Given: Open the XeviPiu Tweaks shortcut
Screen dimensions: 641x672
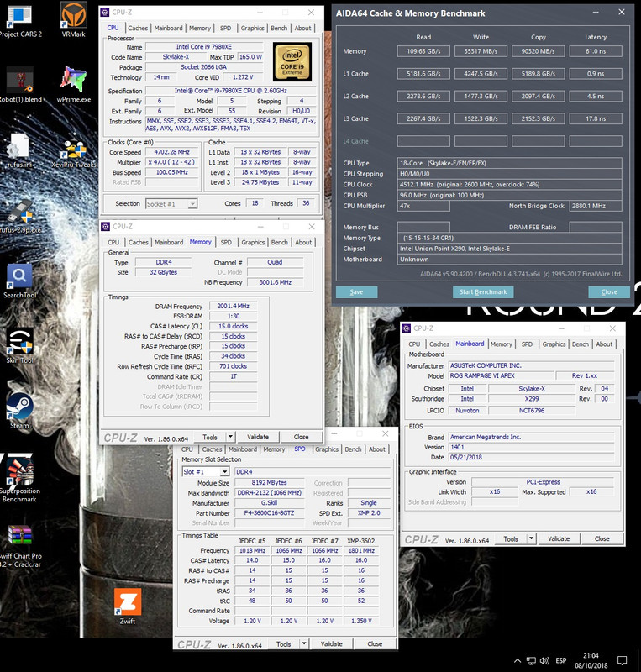Looking at the screenshot, I should pyautogui.click(x=74, y=153).
